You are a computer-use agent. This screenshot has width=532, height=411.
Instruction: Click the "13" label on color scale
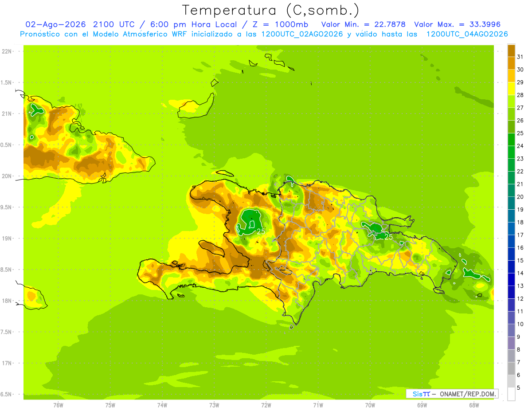[x=520, y=286]
